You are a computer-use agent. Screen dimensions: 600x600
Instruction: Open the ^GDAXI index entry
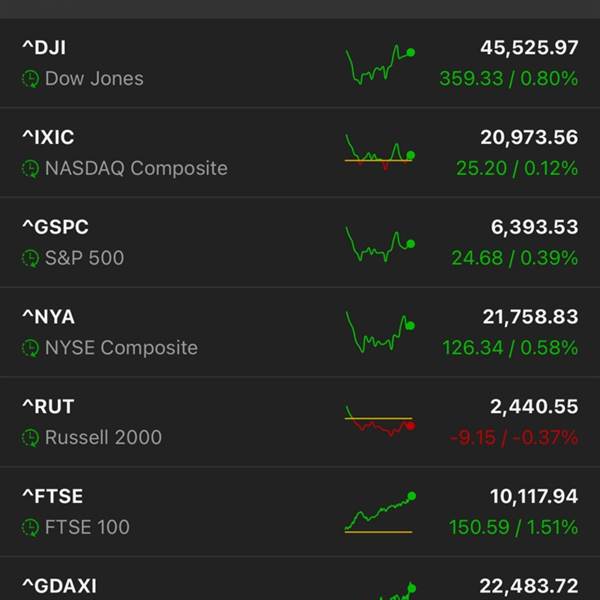(x=60, y=586)
